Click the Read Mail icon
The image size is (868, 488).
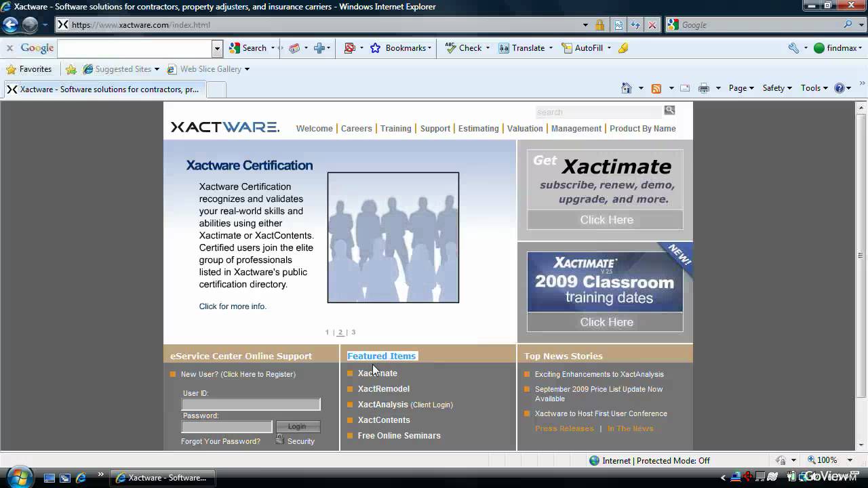point(685,88)
